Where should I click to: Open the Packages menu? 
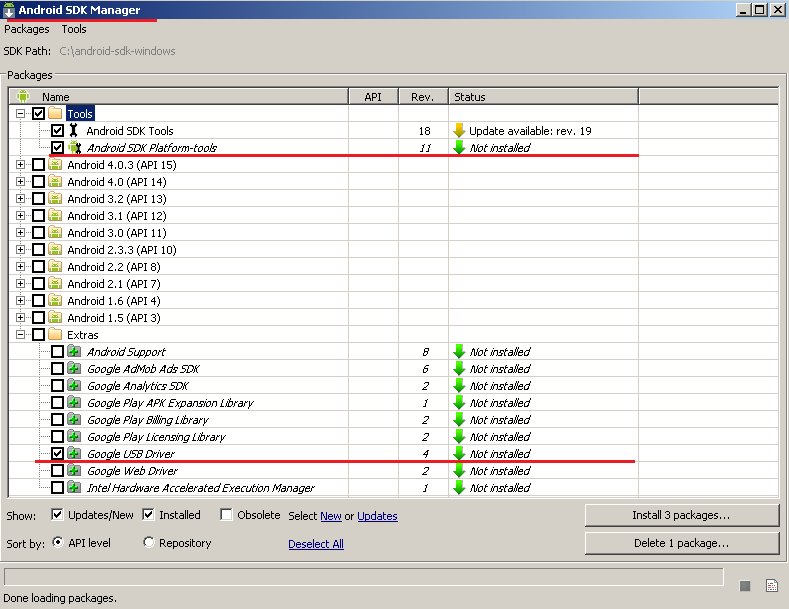tap(27, 29)
